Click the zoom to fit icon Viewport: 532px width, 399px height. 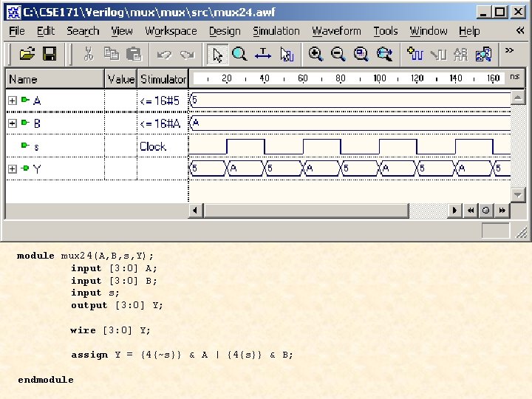pos(361,54)
